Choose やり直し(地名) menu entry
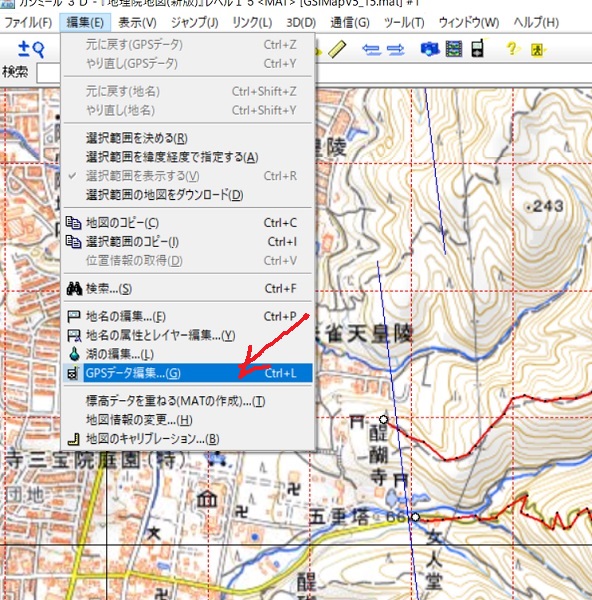This screenshot has width=592, height=600. pos(188,110)
